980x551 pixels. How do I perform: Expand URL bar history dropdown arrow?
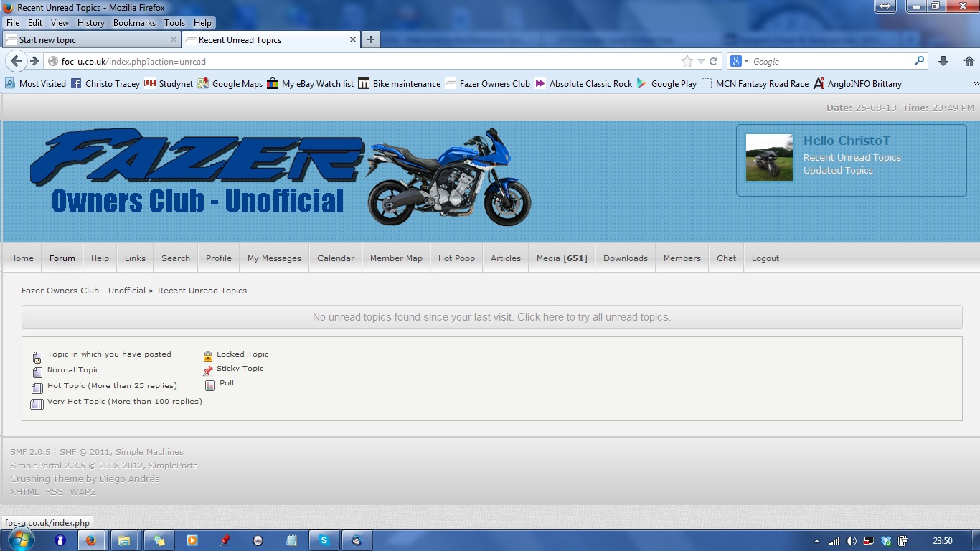701,62
